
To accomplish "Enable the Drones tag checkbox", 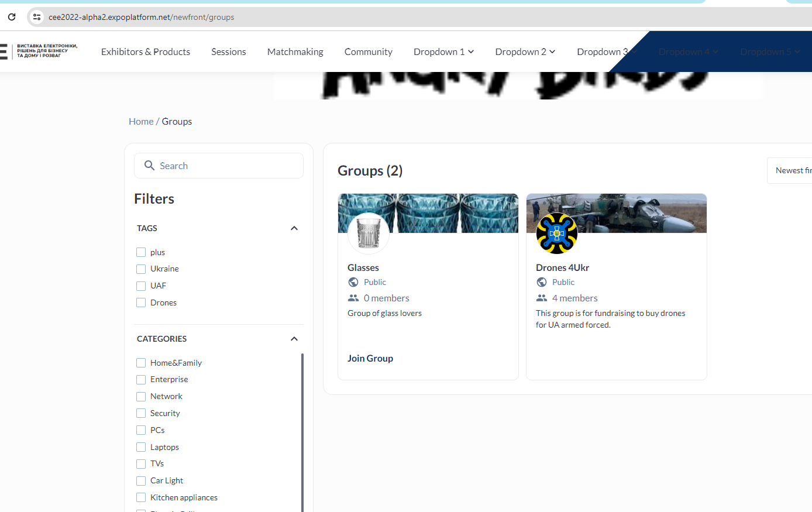I will pos(141,303).
